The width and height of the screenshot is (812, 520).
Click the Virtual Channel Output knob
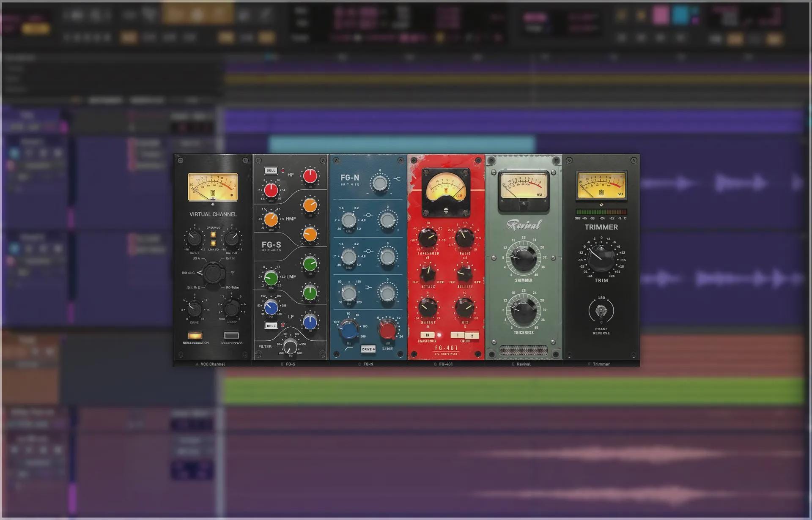click(x=232, y=238)
